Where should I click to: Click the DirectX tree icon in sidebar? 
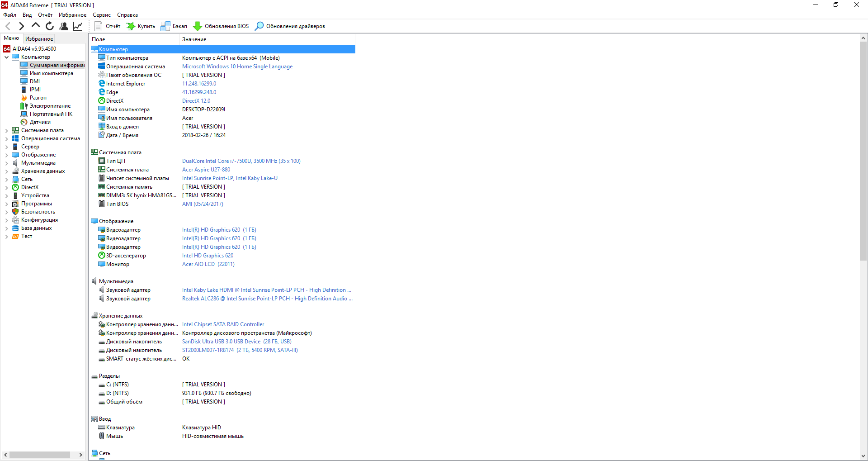pyautogui.click(x=15, y=187)
